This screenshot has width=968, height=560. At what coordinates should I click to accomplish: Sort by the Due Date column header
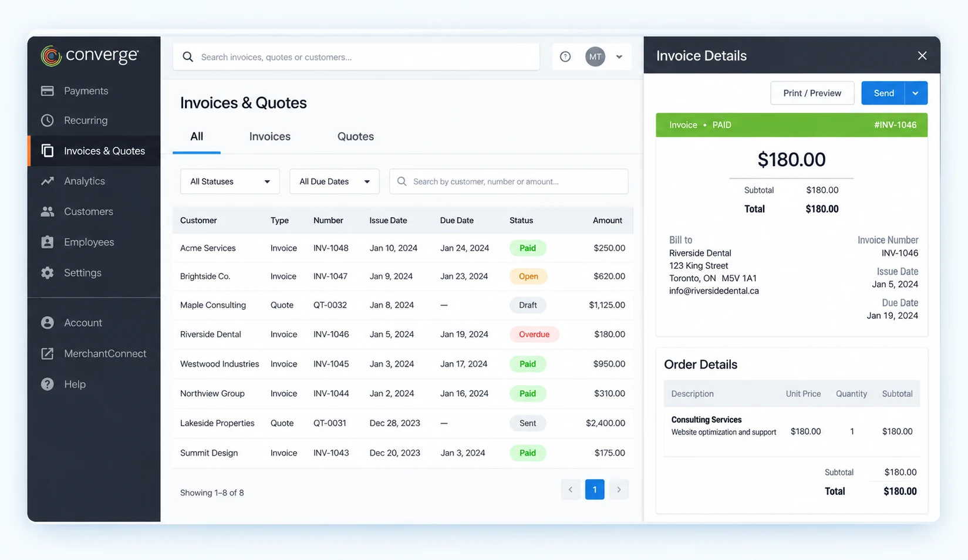pos(457,221)
